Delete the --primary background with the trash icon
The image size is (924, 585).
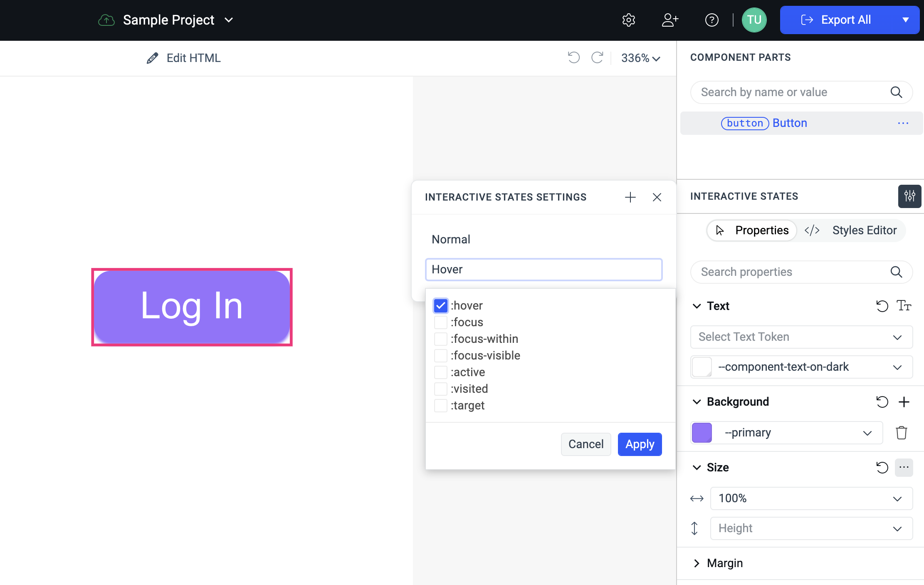point(901,433)
